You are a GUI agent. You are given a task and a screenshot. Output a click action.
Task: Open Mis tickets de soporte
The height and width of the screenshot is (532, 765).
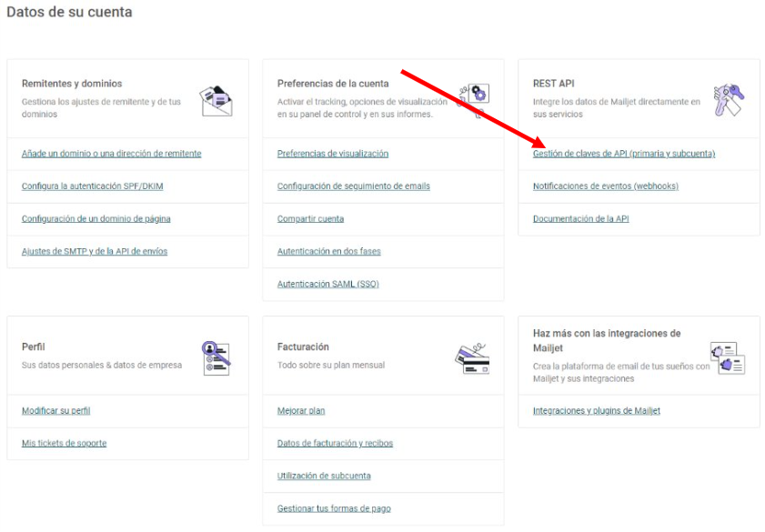point(64,443)
